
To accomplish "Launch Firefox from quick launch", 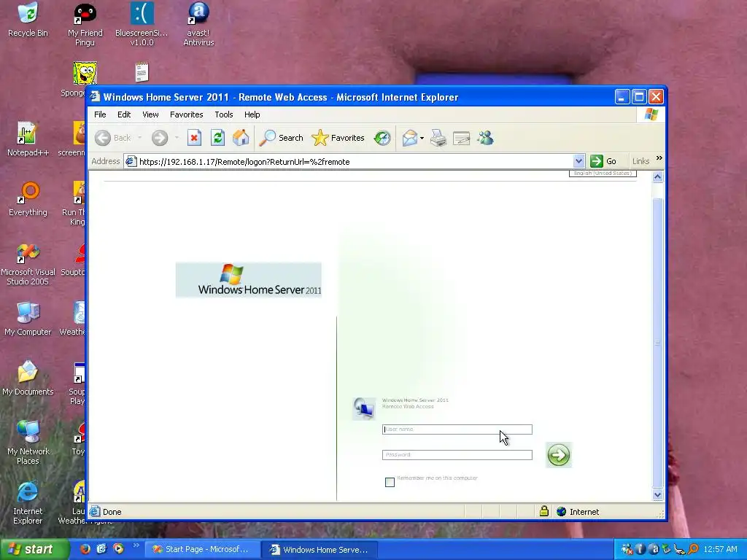I will (x=85, y=549).
